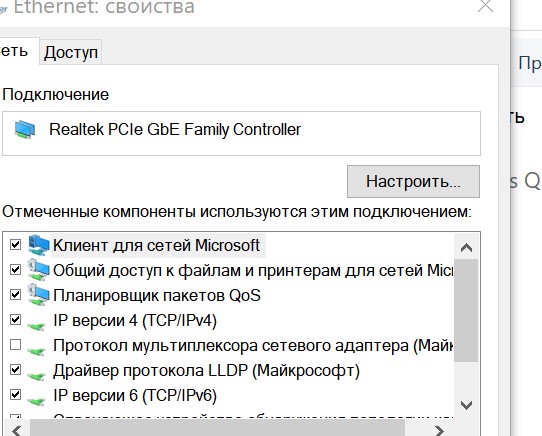Click the file and printer sharing icon
542x436 pixels.
click(39, 270)
